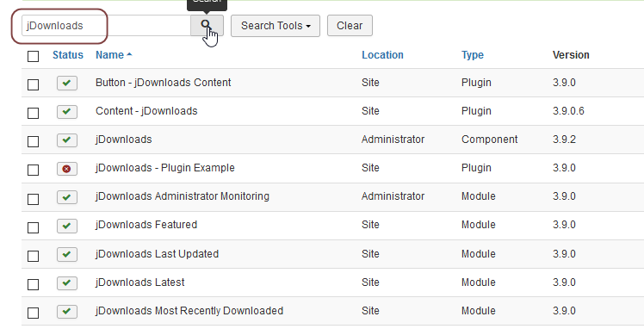This screenshot has height=329, width=644.
Task: Focus the jDownloads search input field
Action: click(106, 26)
